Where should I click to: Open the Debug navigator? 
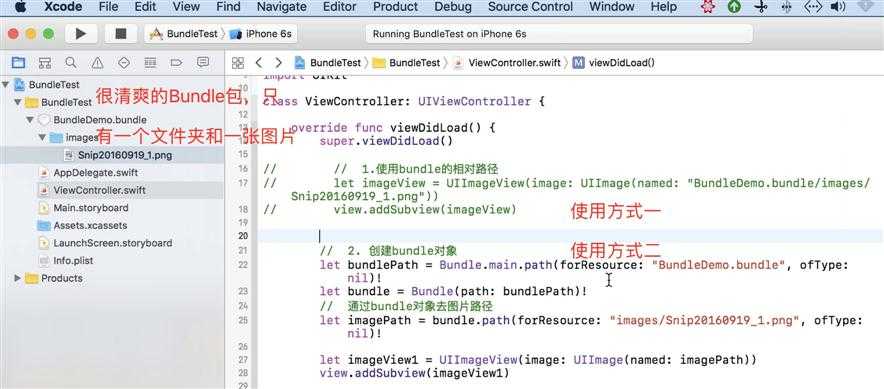(x=150, y=63)
